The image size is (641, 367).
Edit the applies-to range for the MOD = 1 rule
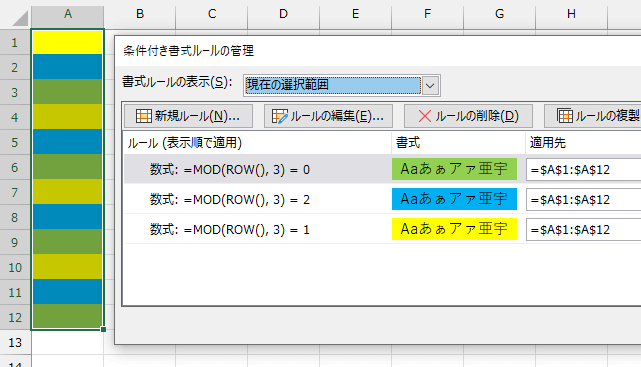coord(583,229)
